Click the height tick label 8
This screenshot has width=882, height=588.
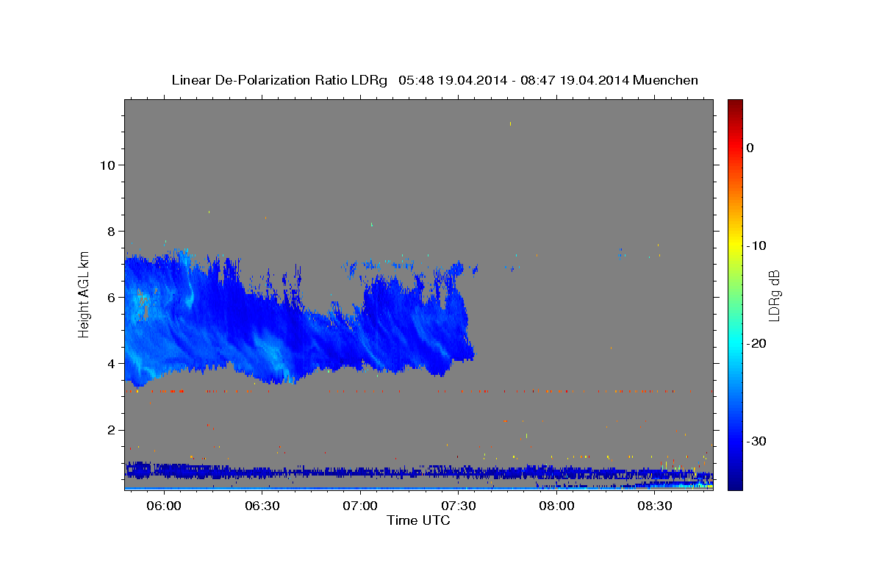[110, 231]
